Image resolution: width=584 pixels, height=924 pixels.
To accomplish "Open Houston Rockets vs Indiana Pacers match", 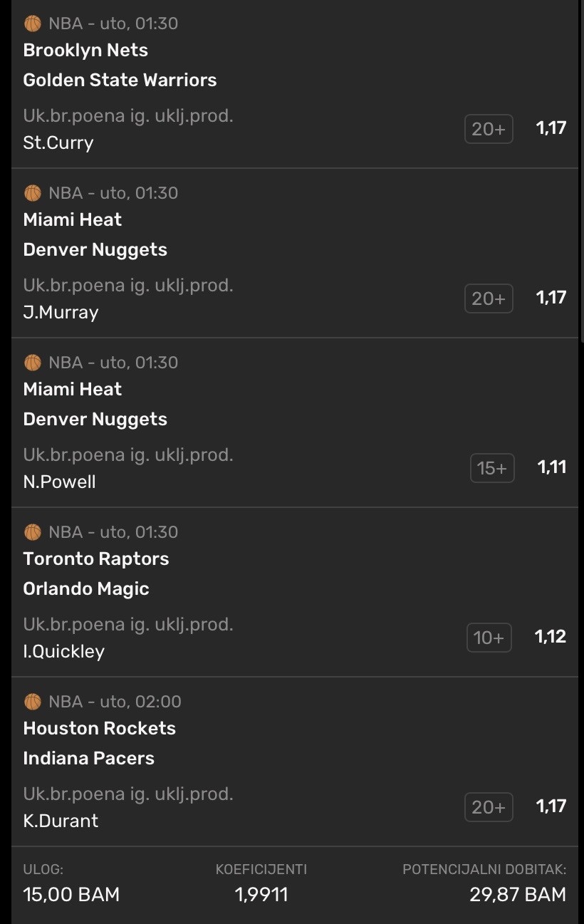I will tap(99, 743).
